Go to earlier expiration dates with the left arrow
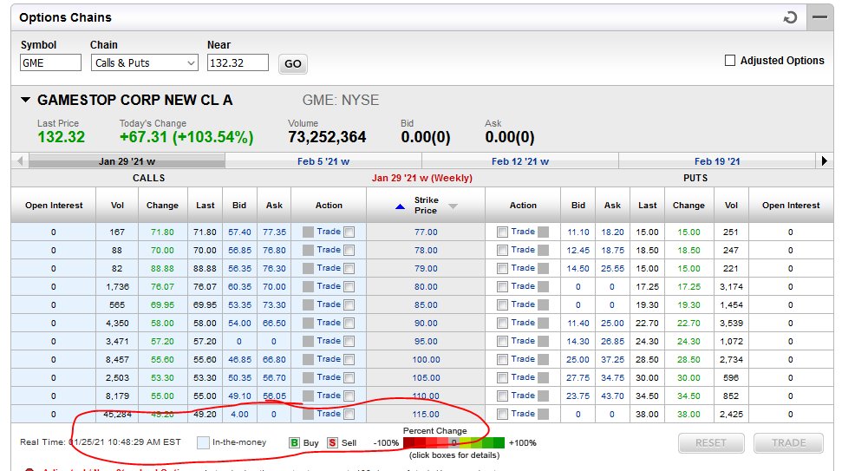This screenshot has height=471, width=868. tap(20, 161)
